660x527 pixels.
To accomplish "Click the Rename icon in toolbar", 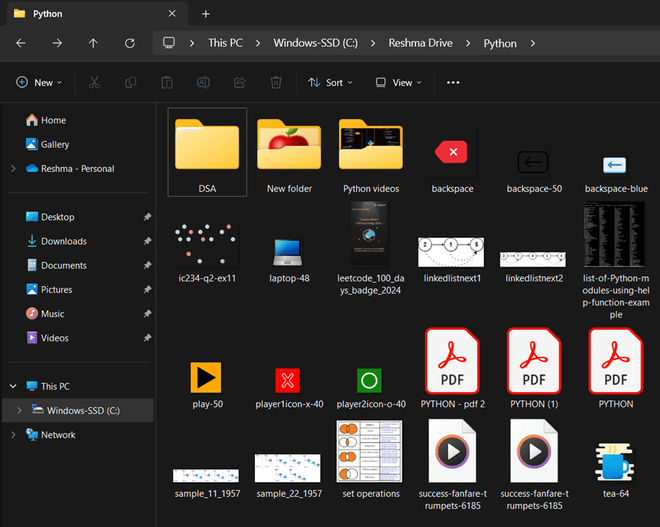I will tap(203, 83).
